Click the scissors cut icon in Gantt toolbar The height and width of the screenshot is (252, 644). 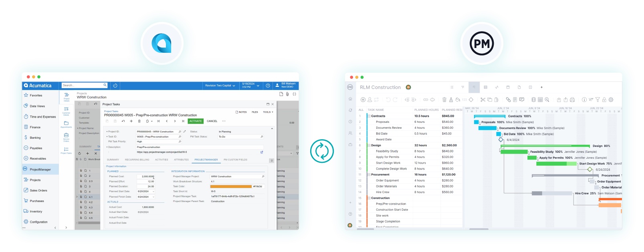coord(482,100)
